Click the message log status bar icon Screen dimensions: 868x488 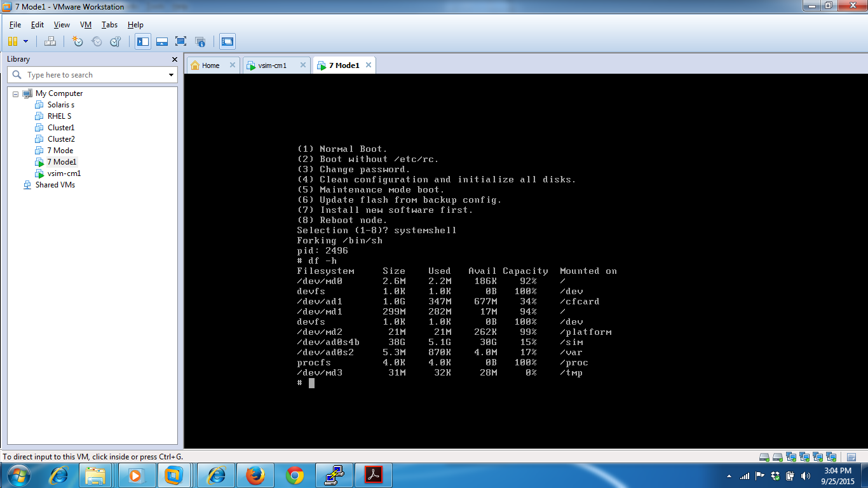coord(851,457)
